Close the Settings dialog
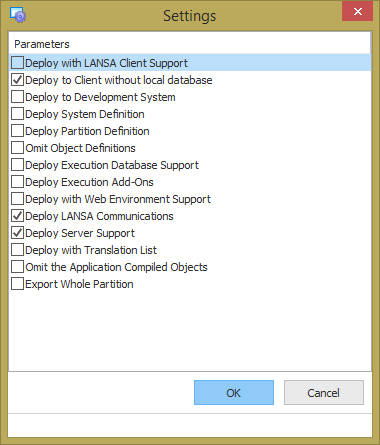 click(357, 12)
